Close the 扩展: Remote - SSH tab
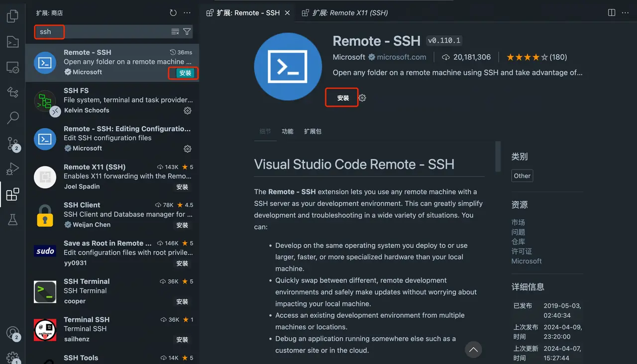 click(287, 13)
